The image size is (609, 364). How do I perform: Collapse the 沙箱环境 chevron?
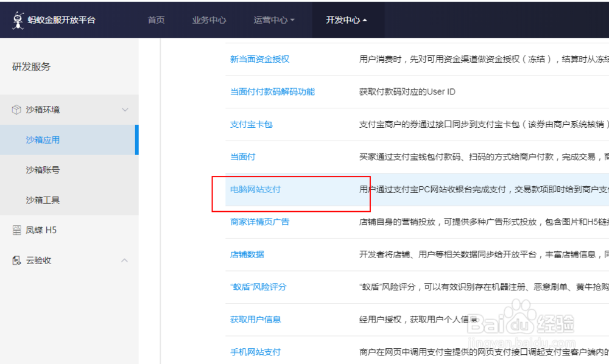pyautogui.click(x=125, y=110)
